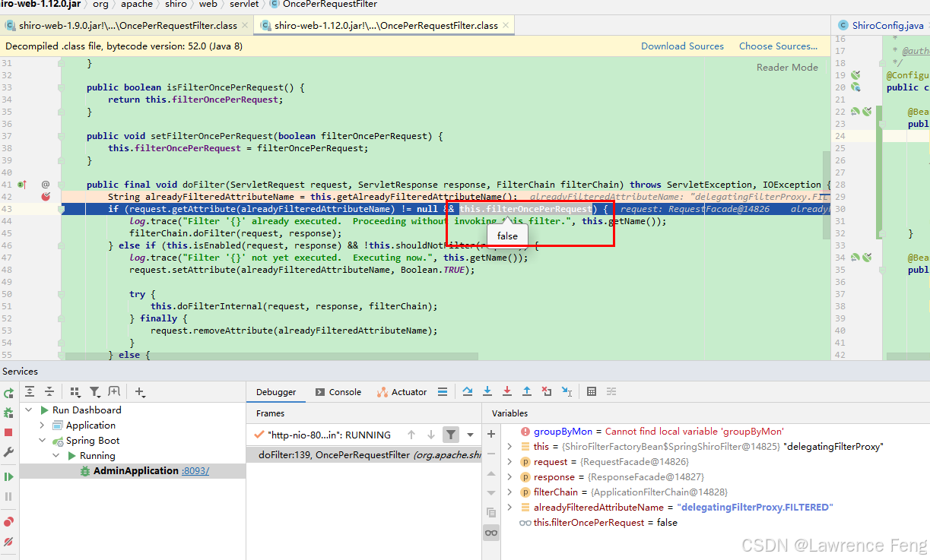Click Trace Current Stream Chain icon
930x560 pixels.
[x=611, y=392]
